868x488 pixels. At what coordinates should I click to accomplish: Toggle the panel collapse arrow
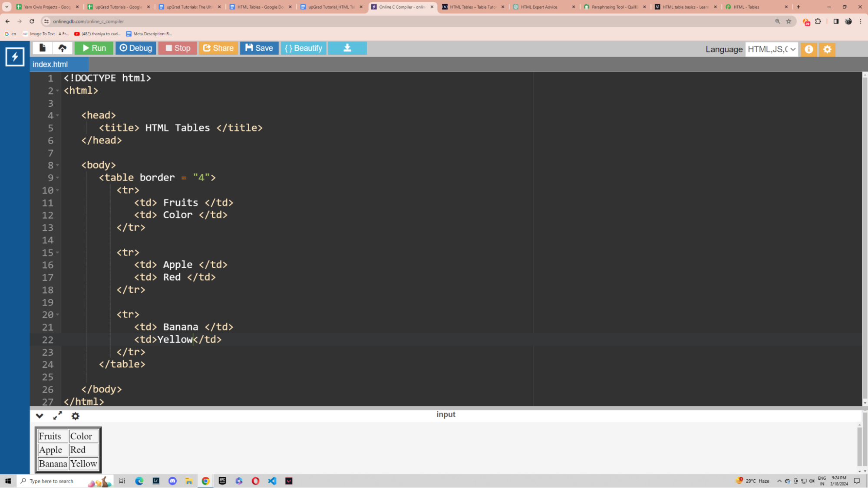(39, 415)
